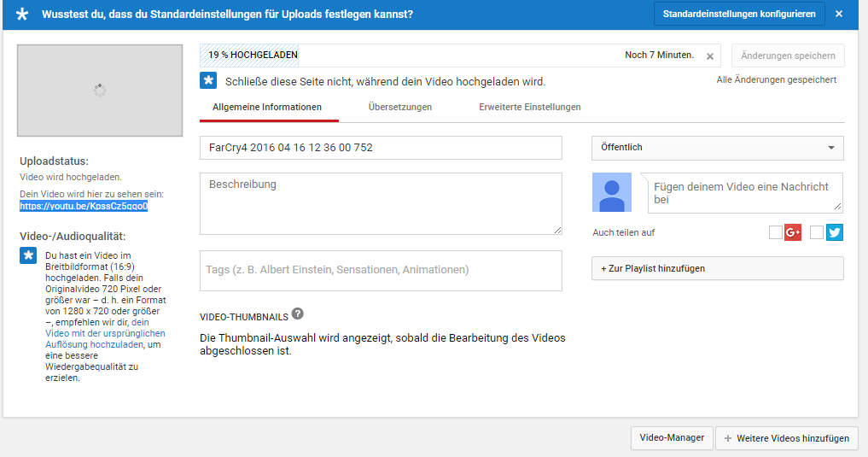Click the 19 % upload progress bar
The image size is (868, 457).
pyautogui.click(x=460, y=56)
